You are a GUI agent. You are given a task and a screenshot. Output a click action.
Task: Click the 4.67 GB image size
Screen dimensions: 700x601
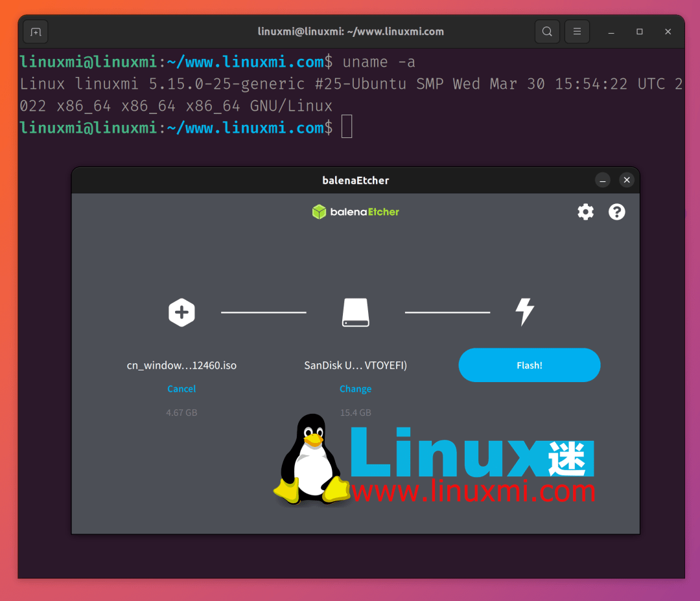click(x=181, y=413)
